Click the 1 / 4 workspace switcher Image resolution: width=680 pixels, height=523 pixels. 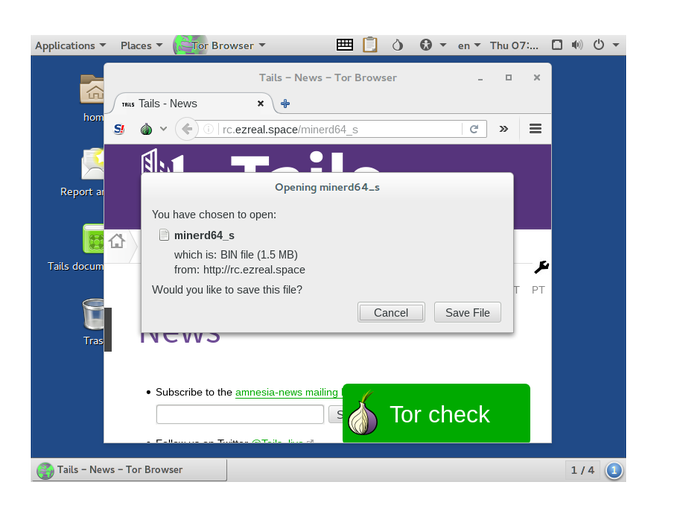[582, 471]
